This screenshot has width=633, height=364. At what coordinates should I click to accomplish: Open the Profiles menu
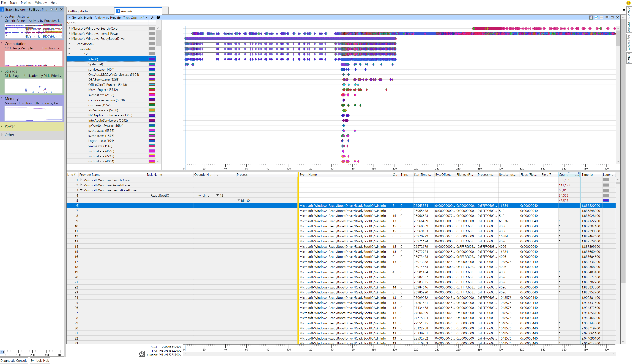[x=26, y=2]
